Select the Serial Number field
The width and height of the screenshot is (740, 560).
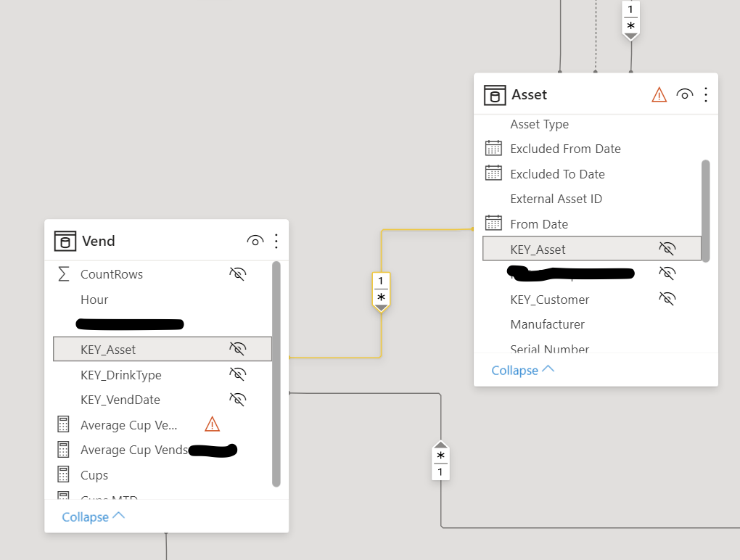click(550, 349)
